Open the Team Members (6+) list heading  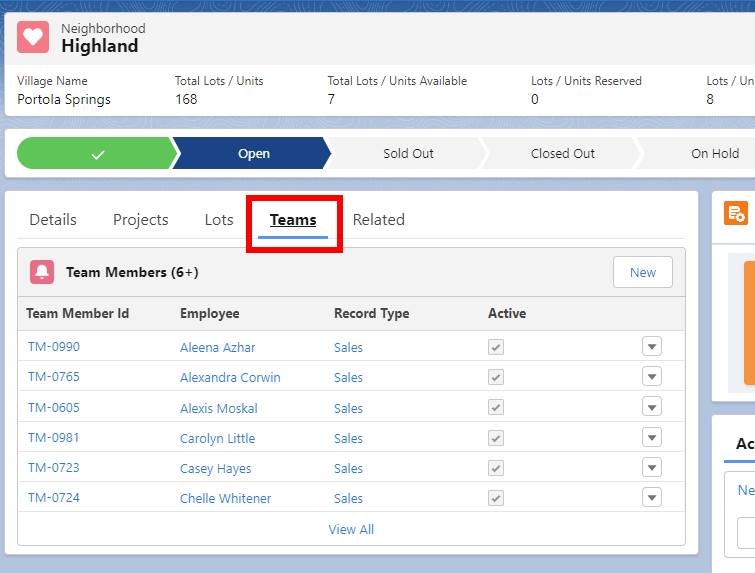(x=132, y=272)
